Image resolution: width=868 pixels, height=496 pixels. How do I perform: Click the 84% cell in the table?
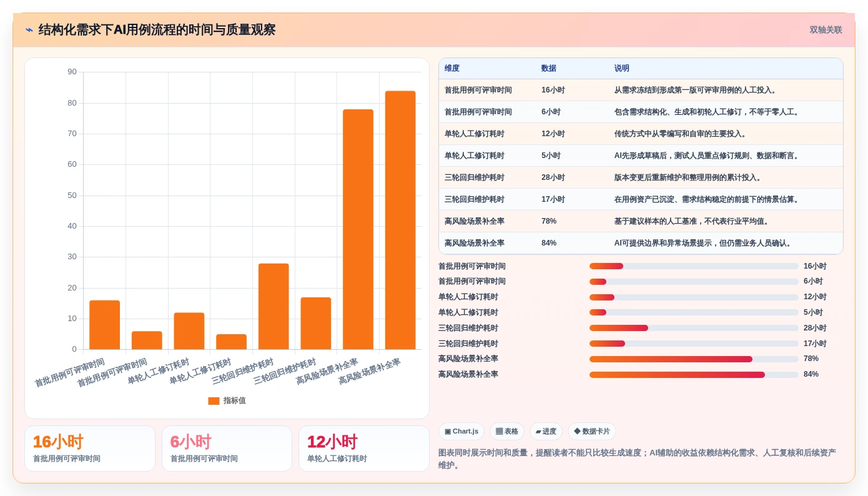[x=549, y=243]
